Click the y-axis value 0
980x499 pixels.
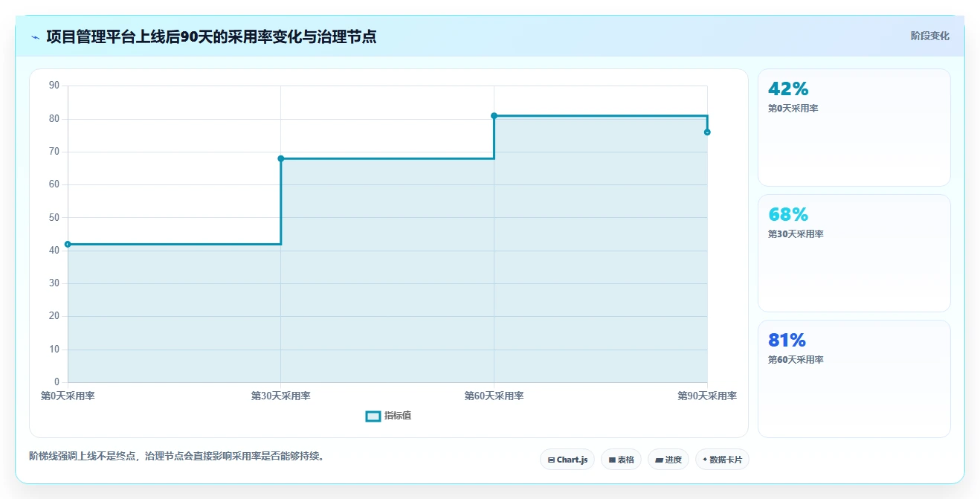[57, 382]
